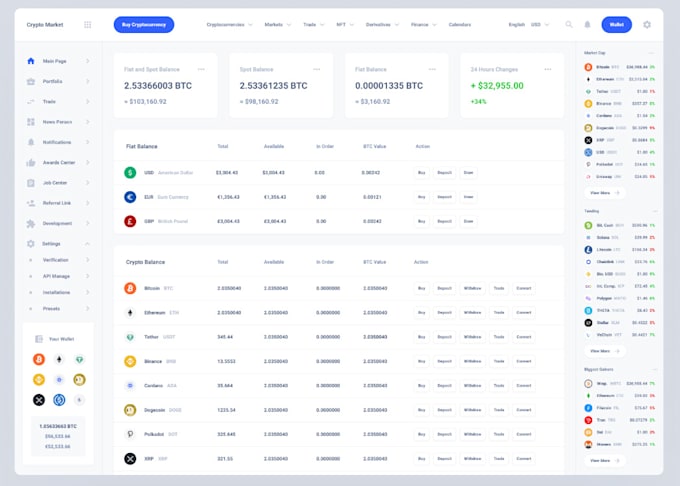Click Deposit in the Cardano row

(445, 385)
